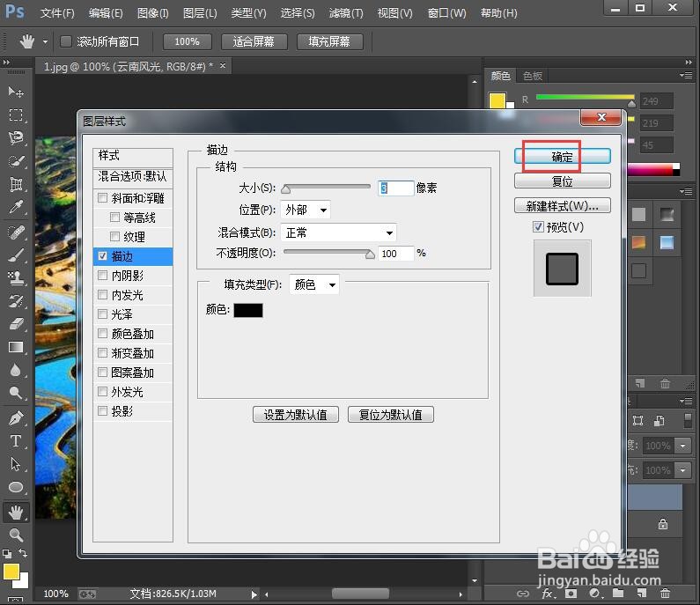
Task: Select the Quick Selection tool
Action: coord(16,161)
